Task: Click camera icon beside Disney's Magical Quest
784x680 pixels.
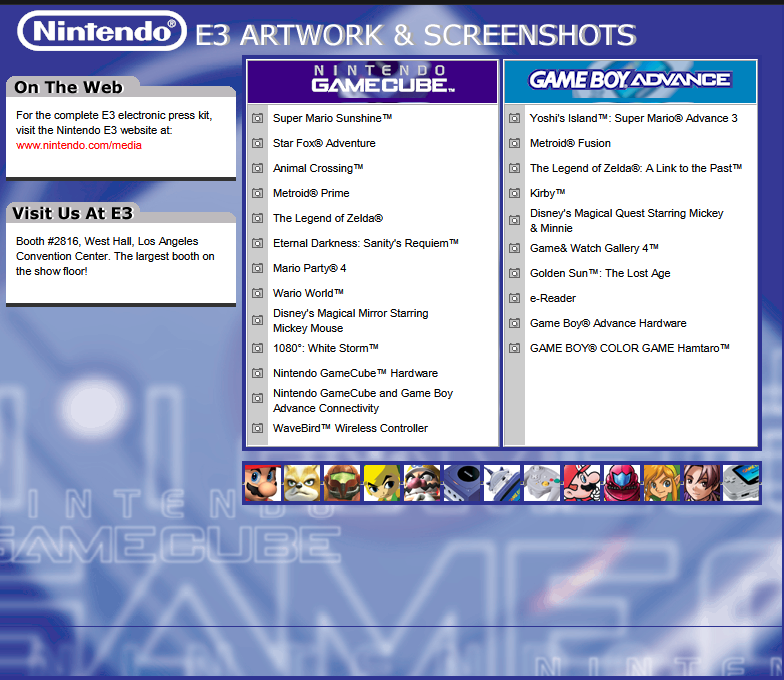Action: 514,220
